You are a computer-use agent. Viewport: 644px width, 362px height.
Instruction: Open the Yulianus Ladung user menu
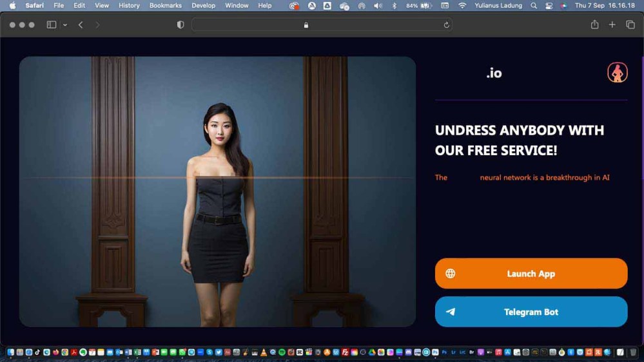[498, 6]
